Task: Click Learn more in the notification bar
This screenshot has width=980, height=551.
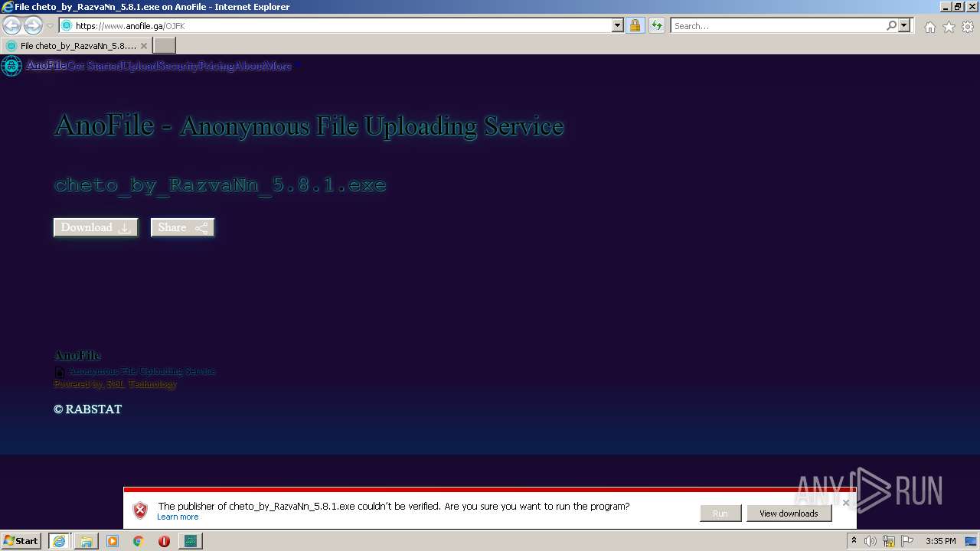Action: pos(178,517)
